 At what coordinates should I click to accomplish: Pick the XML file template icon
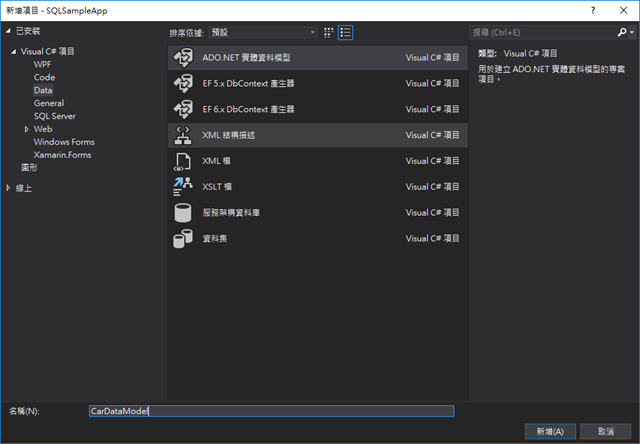tap(182, 161)
